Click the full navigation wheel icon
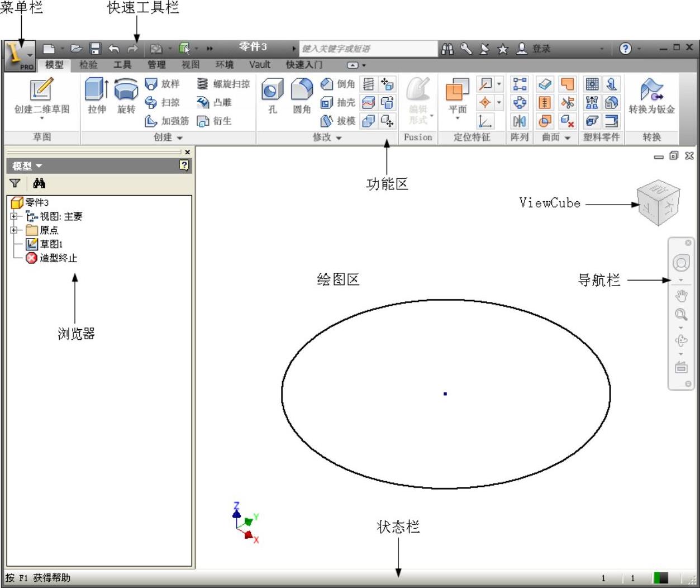 coord(681,263)
